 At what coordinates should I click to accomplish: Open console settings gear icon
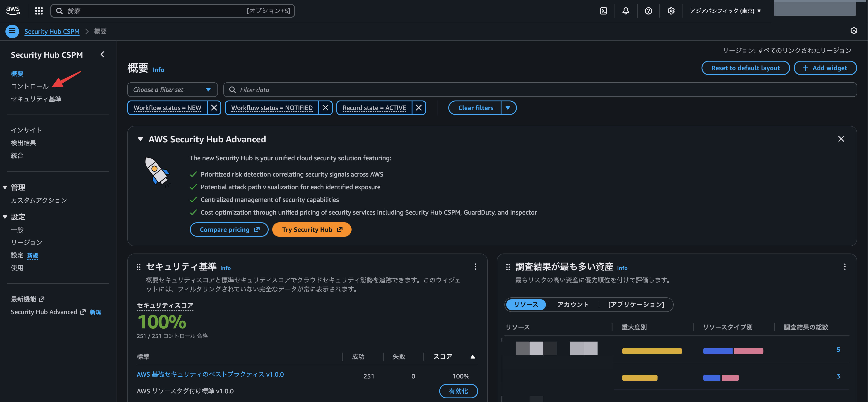[x=671, y=11]
